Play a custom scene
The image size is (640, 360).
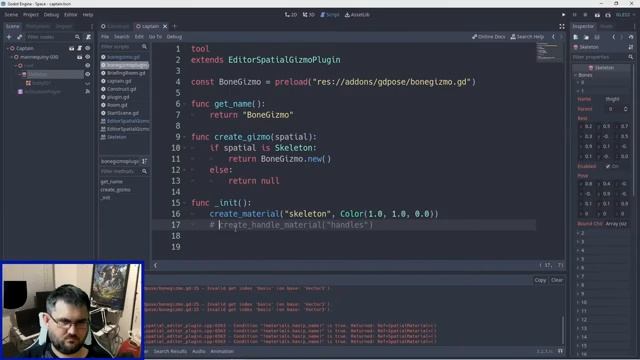coord(608,15)
